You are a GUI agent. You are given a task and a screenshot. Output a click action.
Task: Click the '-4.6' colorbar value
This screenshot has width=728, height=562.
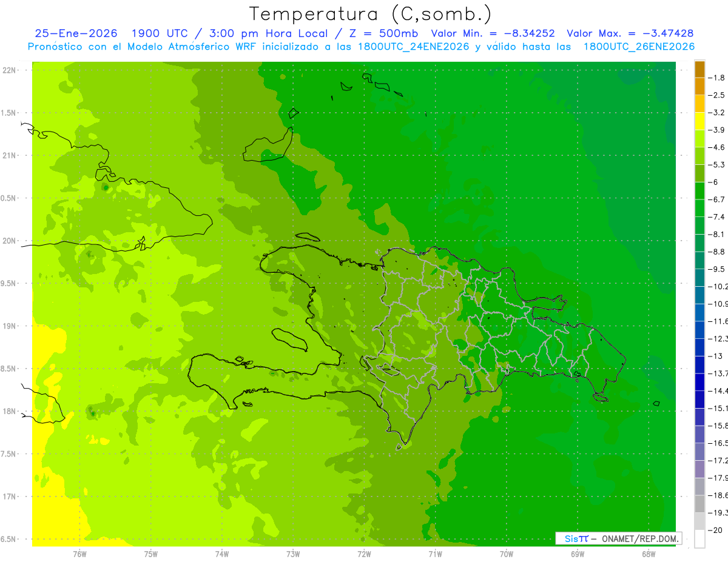[716, 147]
